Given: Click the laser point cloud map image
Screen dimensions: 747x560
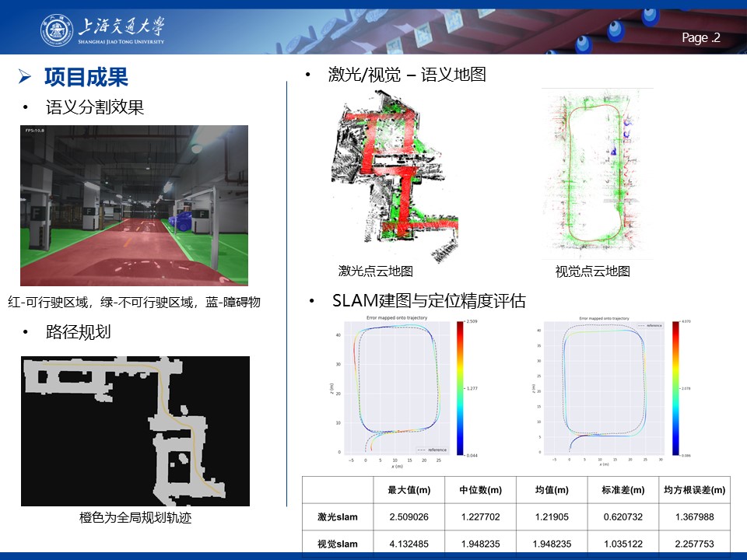Looking at the screenshot, I should click(395, 175).
